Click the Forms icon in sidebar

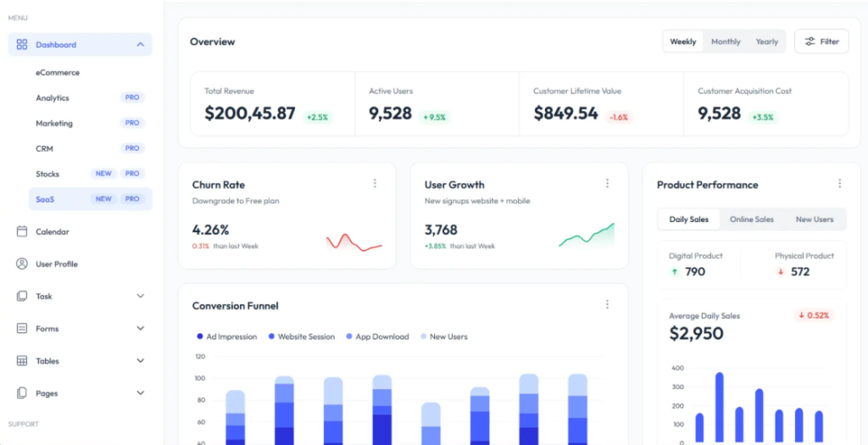(x=21, y=328)
